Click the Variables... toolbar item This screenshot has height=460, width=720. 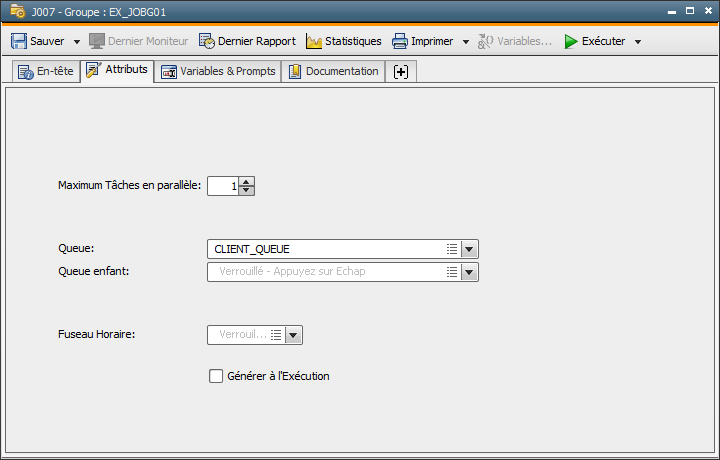point(515,41)
